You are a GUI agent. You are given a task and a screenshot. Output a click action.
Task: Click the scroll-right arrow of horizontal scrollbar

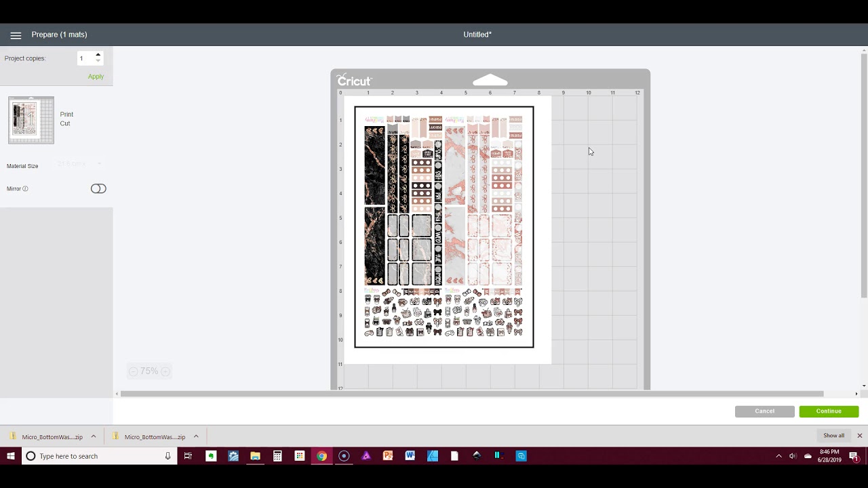[x=856, y=394]
